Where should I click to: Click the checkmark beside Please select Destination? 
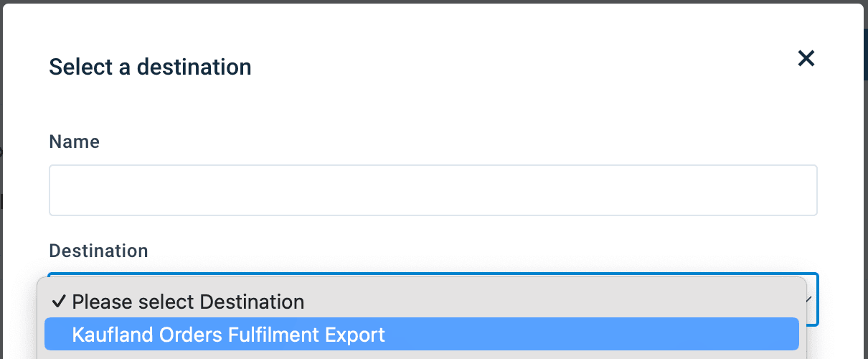60,302
